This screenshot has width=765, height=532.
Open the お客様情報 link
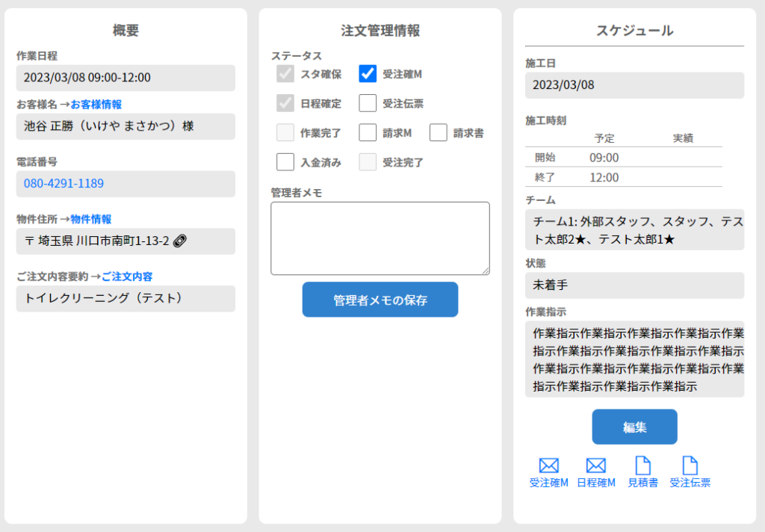coord(96,104)
